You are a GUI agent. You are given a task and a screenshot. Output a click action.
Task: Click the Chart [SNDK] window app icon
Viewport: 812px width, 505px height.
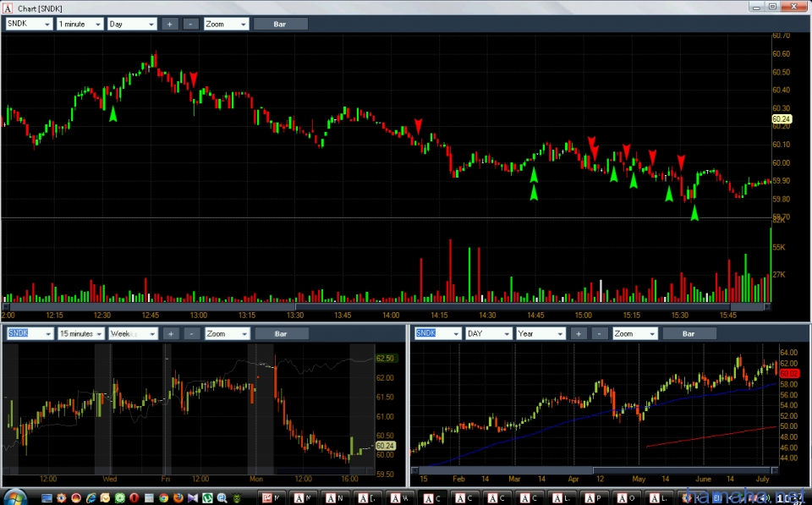tap(8, 8)
